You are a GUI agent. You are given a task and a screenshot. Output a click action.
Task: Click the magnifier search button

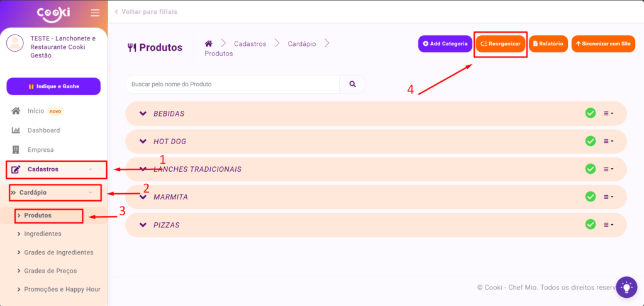click(352, 84)
